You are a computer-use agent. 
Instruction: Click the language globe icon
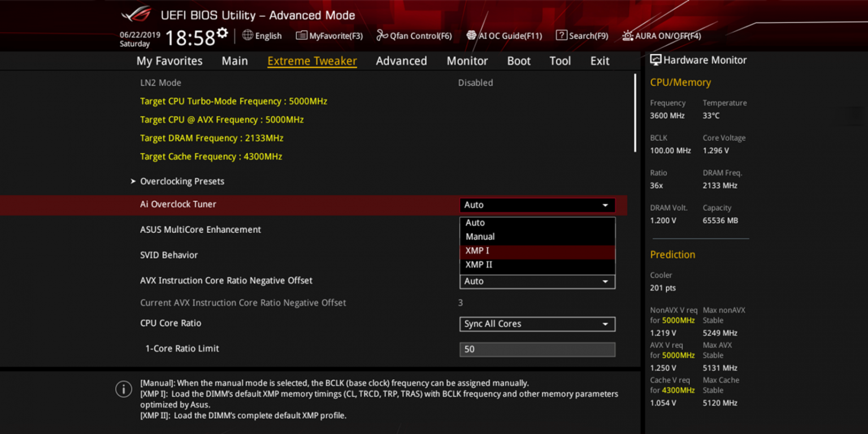coord(248,35)
